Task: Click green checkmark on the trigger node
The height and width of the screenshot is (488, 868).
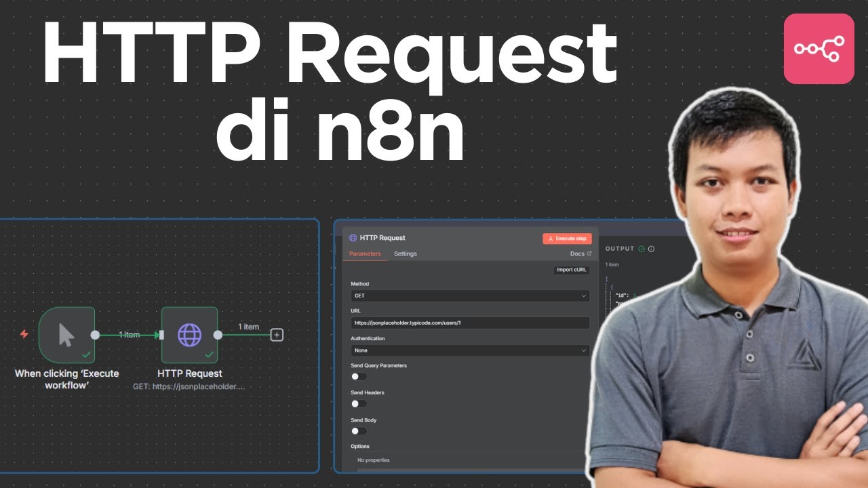Action: [x=86, y=354]
